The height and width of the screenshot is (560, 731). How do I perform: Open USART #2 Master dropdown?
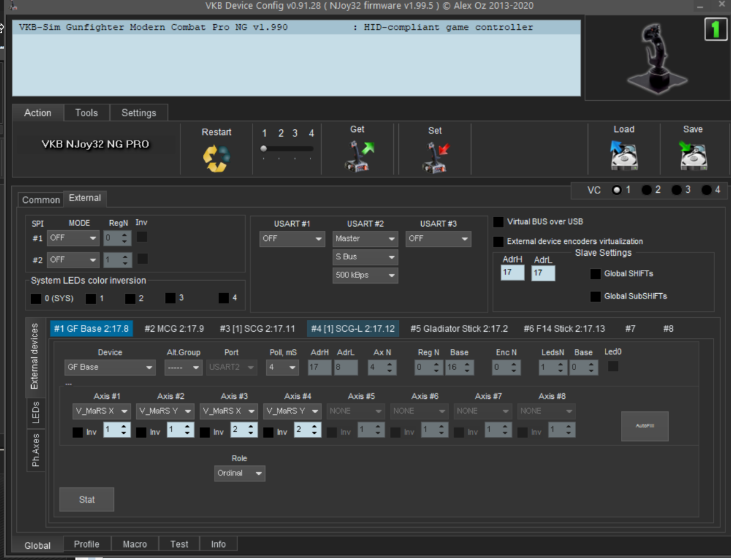click(365, 239)
